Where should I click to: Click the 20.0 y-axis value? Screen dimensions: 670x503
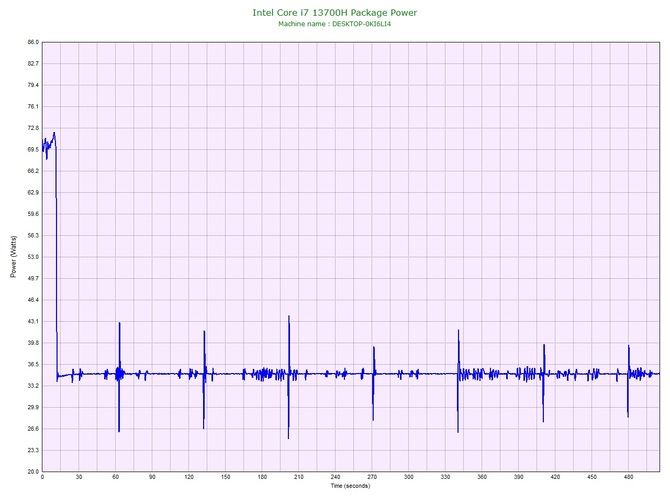33,472
